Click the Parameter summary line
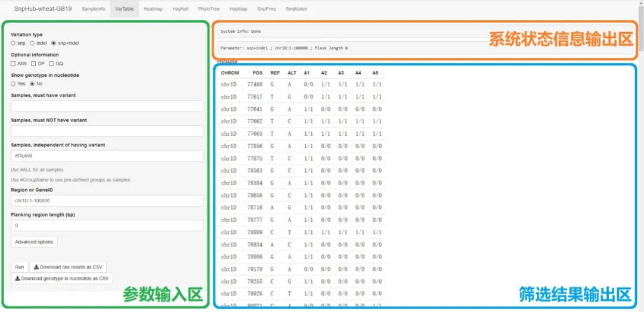644x312 pixels. pyautogui.click(x=284, y=48)
